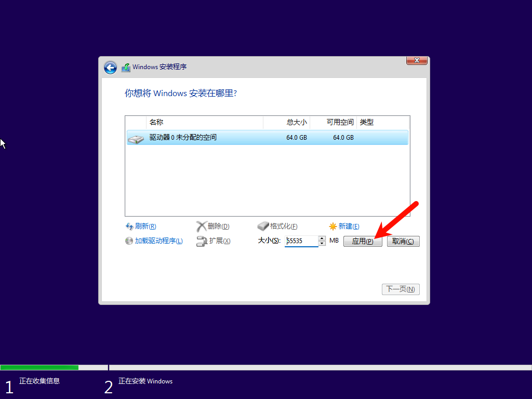Image resolution: width=532 pixels, height=399 pixels.
Task: Click inside the 大小 size input field
Action: pyautogui.click(x=301, y=241)
